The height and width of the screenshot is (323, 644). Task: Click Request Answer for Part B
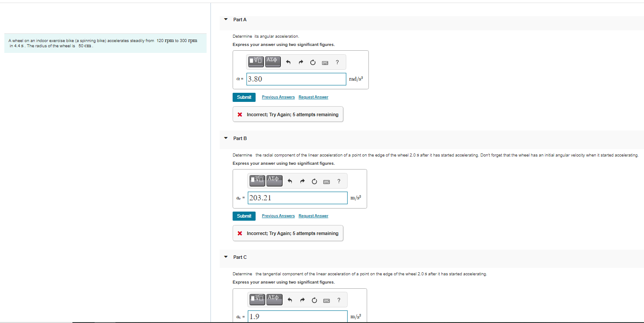click(x=313, y=215)
